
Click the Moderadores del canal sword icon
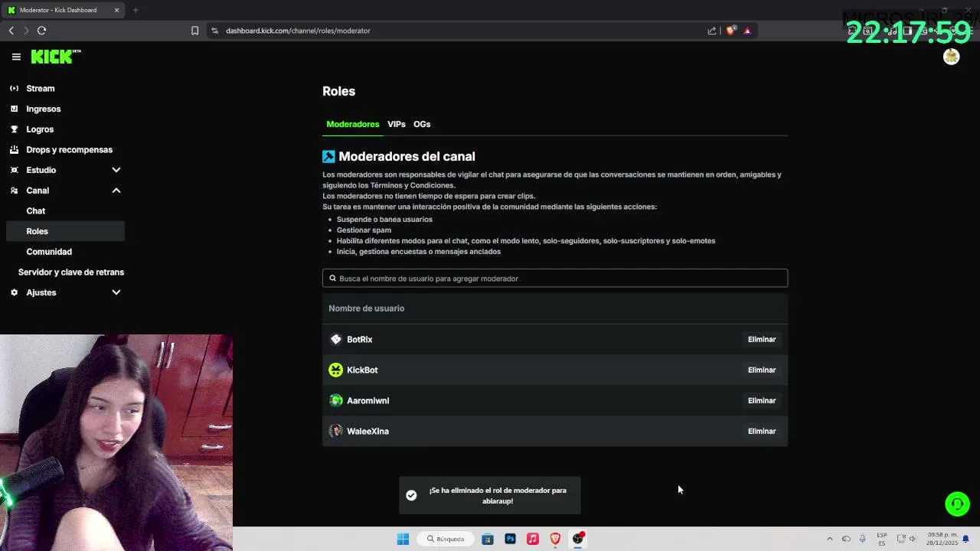coord(328,156)
